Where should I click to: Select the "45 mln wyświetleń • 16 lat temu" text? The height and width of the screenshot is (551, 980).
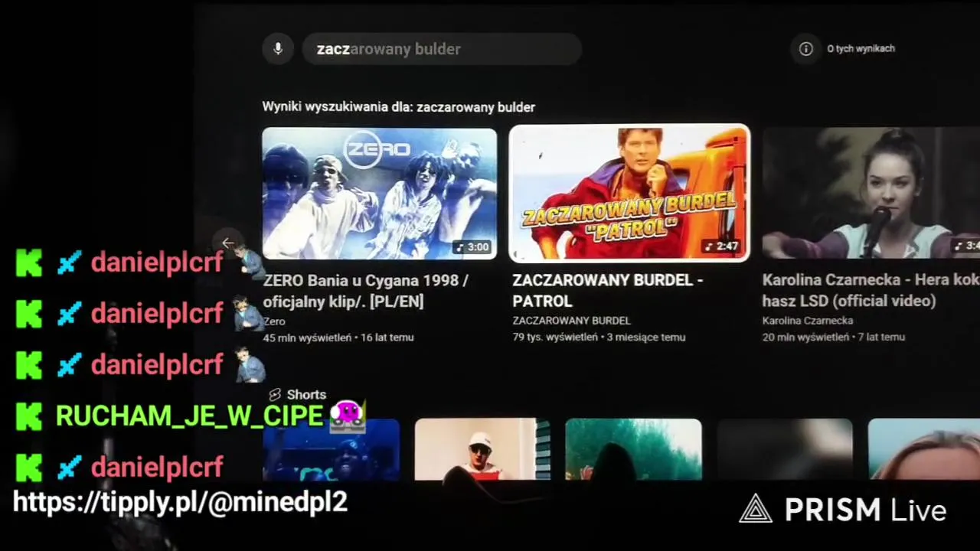coord(338,337)
